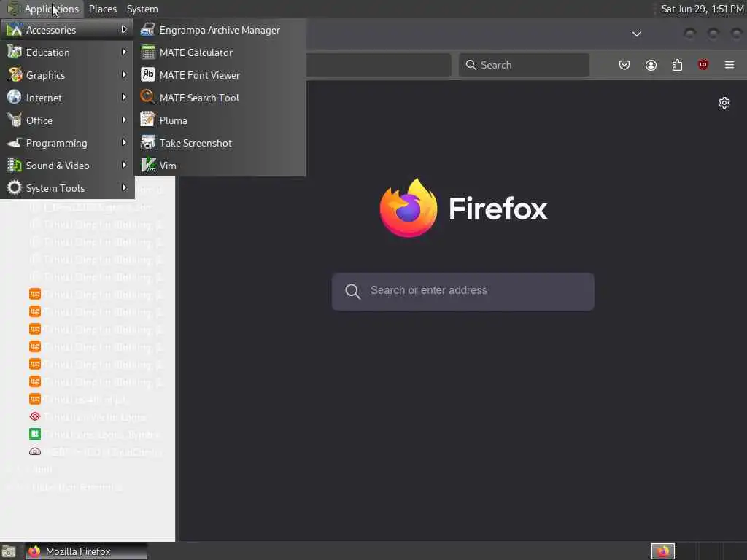Launch Vim from Accessories submenu
The height and width of the screenshot is (560, 747).
(220, 166)
